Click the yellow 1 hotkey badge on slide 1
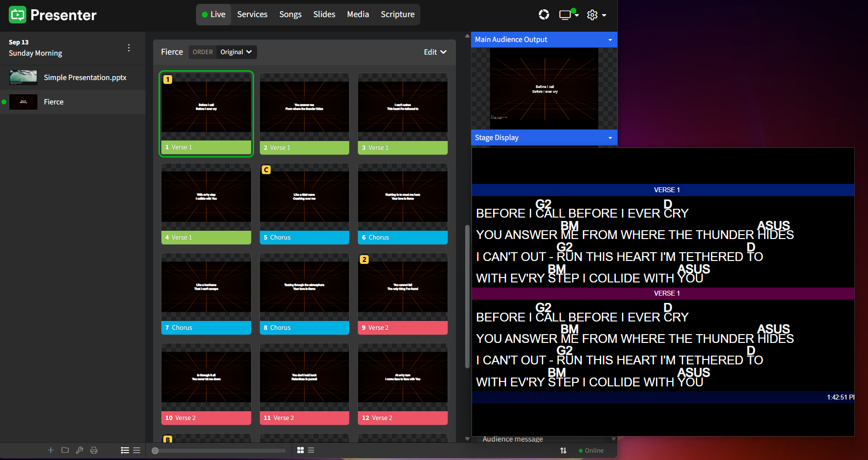The width and height of the screenshot is (868, 460). pos(168,80)
